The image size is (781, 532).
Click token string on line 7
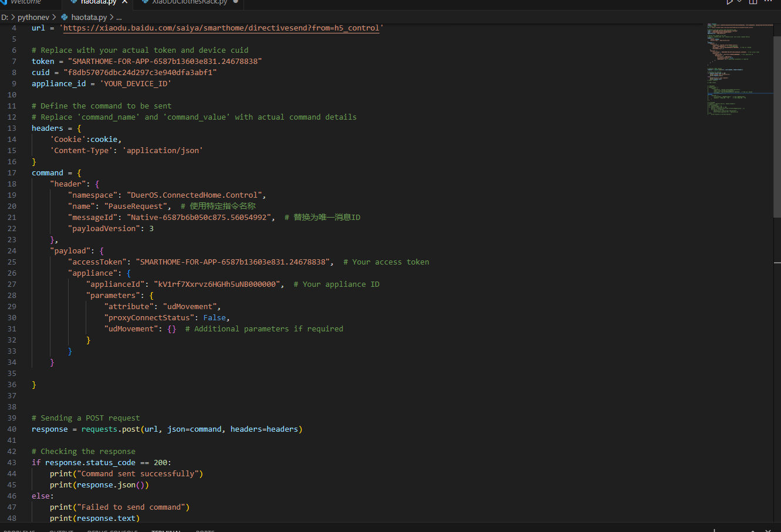tap(165, 61)
